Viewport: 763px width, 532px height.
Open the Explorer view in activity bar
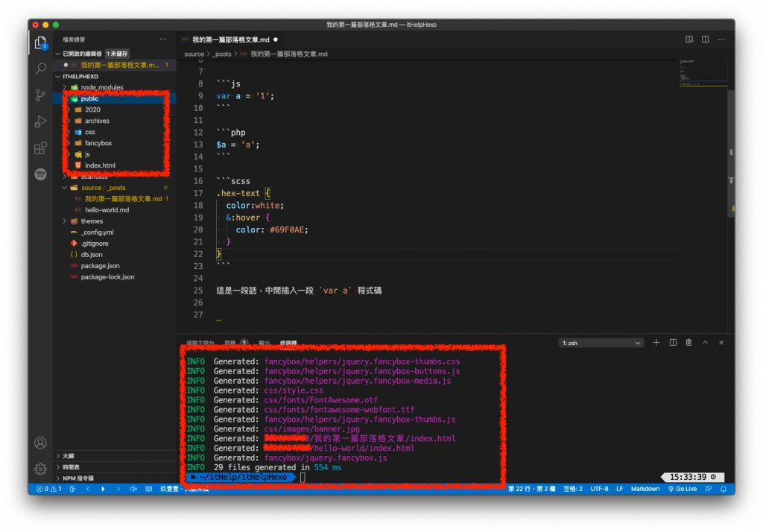(41, 42)
